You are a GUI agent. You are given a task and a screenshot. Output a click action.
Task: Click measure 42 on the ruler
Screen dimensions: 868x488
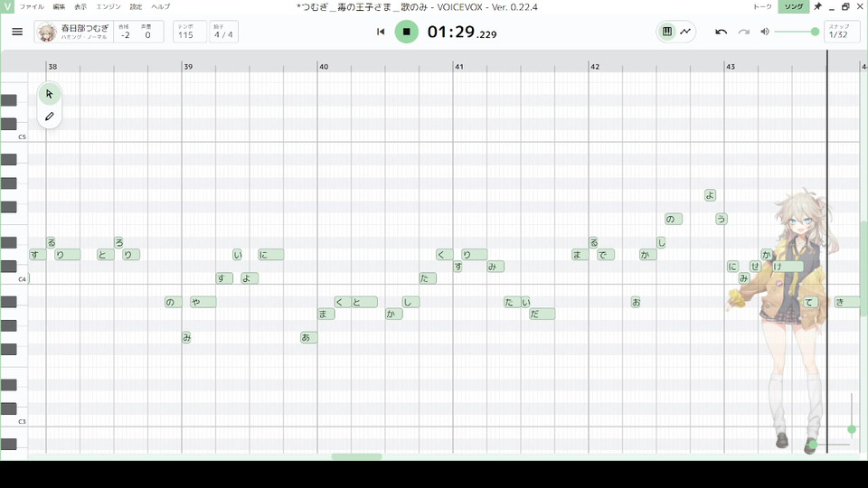pos(595,66)
